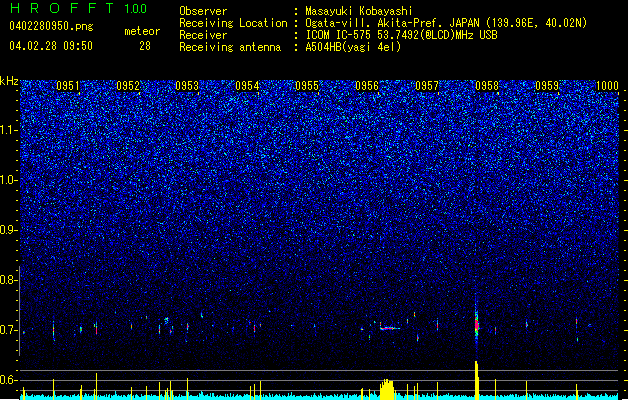Click the strong meteor echo near 0958
Screen dimensions: 629x400
click(477, 323)
